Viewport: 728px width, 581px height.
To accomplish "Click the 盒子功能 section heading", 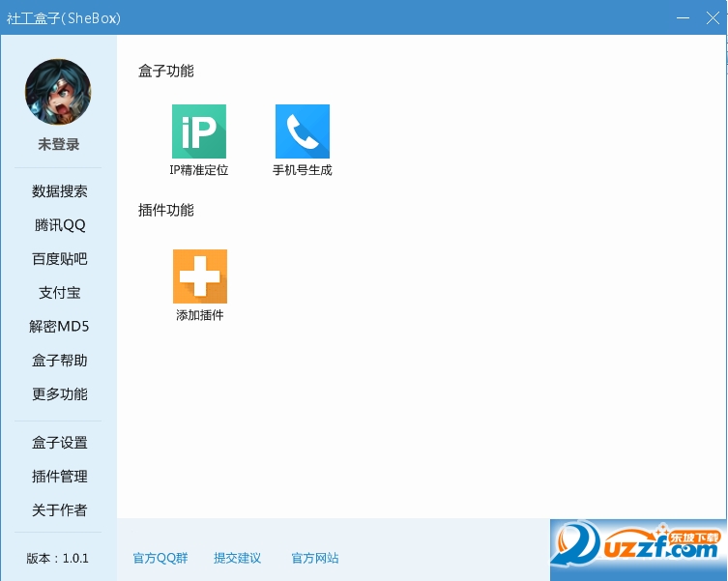I will tap(165, 72).
